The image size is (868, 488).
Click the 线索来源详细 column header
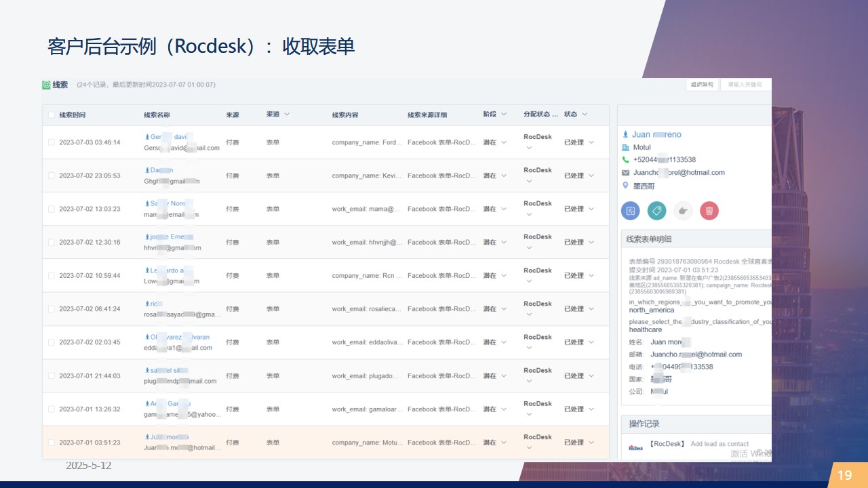point(427,115)
